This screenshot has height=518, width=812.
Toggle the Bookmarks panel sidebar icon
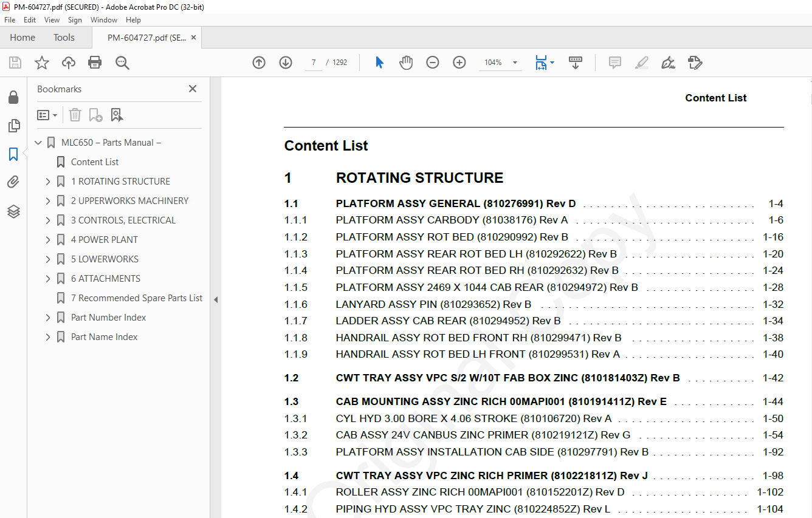(x=13, y=154)
